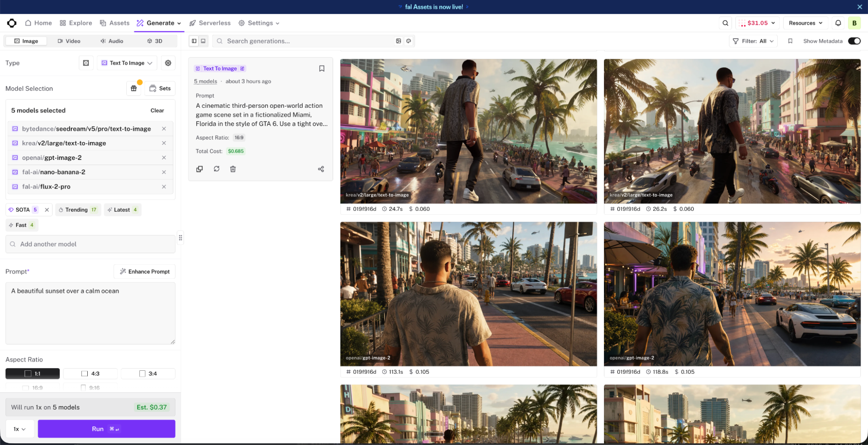Open the top navigation search icon
The height and width of the screenshot is (445, 868).
click(x=725, y=23)
